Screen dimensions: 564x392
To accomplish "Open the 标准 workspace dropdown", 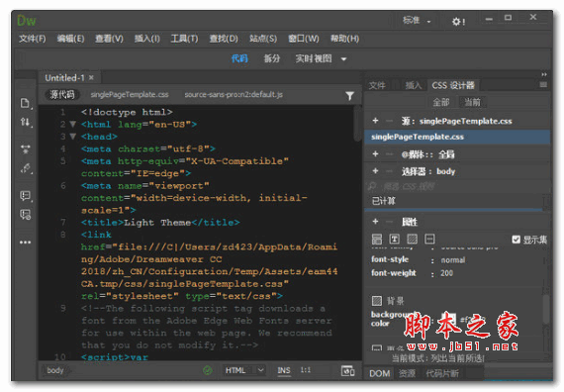I will tap(417, 21).
